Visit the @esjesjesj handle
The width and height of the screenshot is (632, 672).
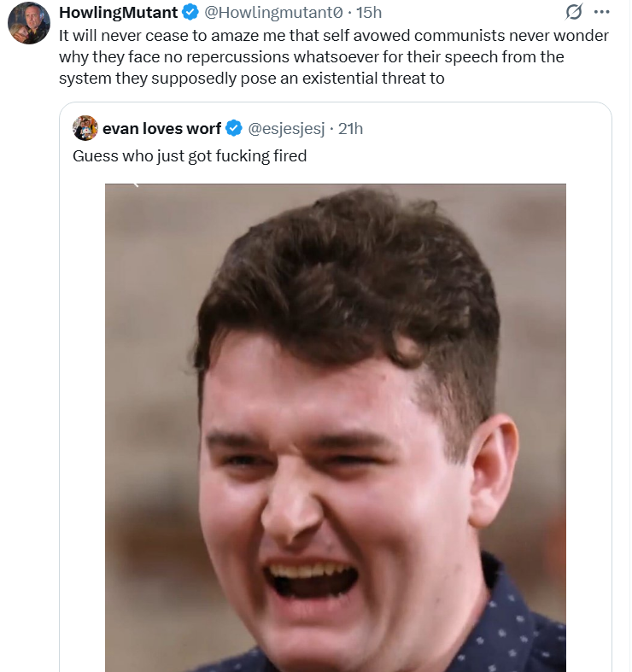tap(286, 129)
